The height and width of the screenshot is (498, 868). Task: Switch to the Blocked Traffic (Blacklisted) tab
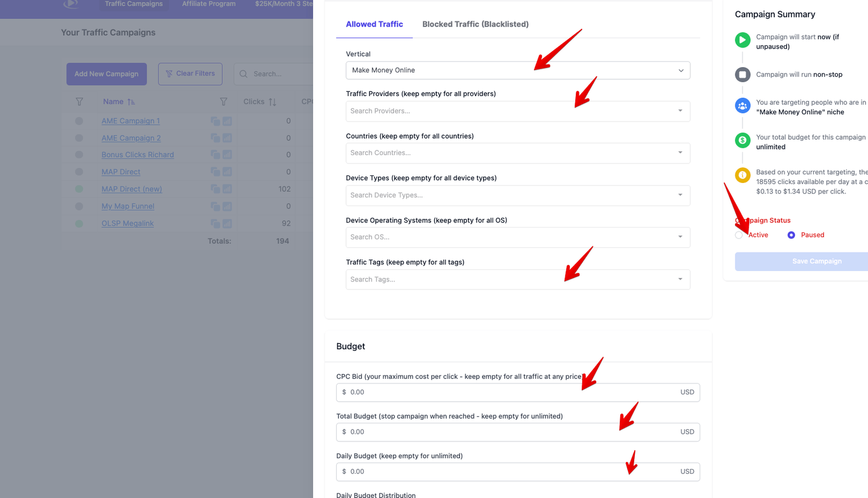click(x=475, y=24)
